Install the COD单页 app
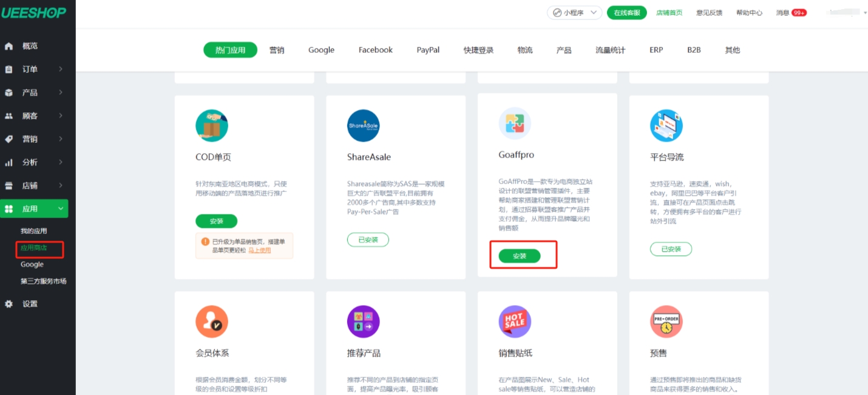 216,221
